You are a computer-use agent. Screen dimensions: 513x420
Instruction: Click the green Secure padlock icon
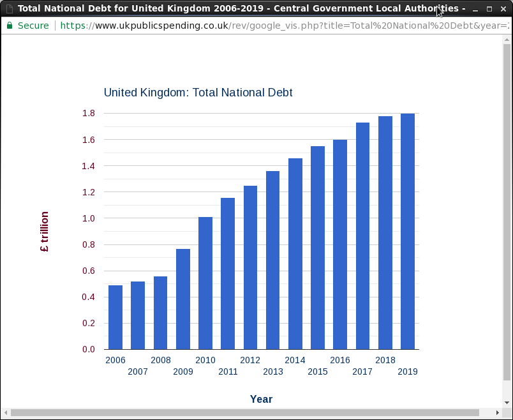[x=10, y=26]
